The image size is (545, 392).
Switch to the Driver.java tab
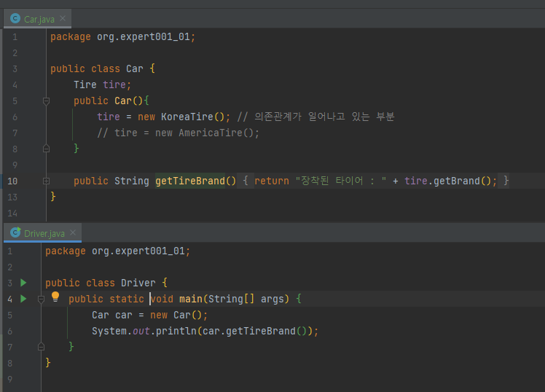tap(42, 233)
